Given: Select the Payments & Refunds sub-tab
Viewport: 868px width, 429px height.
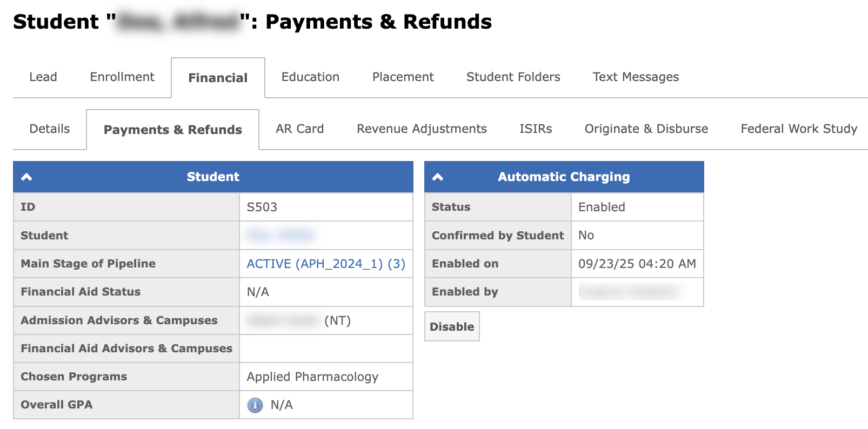Looking at the screenshot, I should (172, 130).
